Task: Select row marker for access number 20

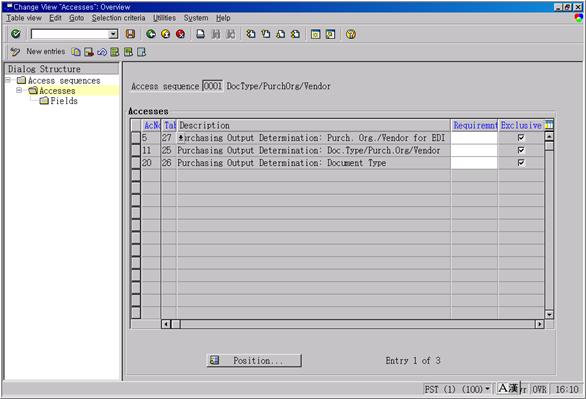Action: tap(136, 163)
